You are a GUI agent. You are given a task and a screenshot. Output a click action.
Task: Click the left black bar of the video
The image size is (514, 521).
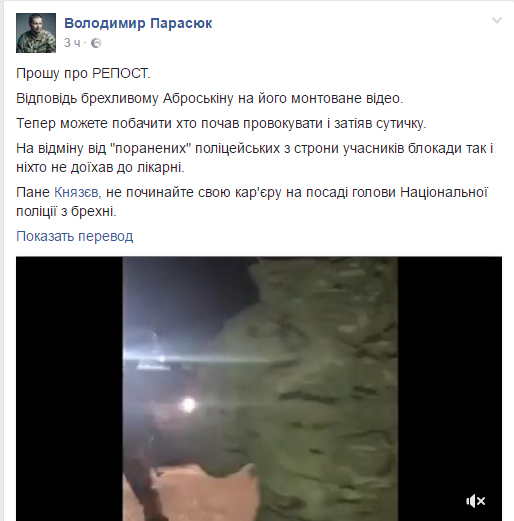(x=69, y=389)
